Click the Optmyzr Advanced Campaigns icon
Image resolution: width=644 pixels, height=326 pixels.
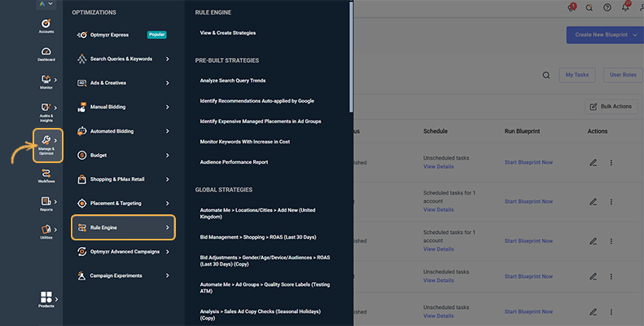(81, 252)
